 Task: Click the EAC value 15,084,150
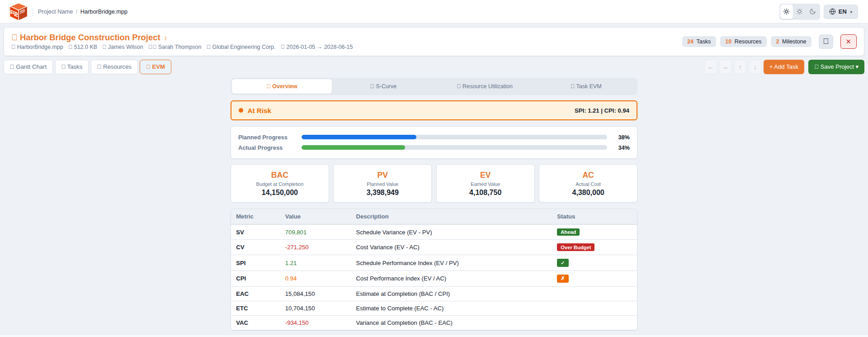click(x=300, y=294)
